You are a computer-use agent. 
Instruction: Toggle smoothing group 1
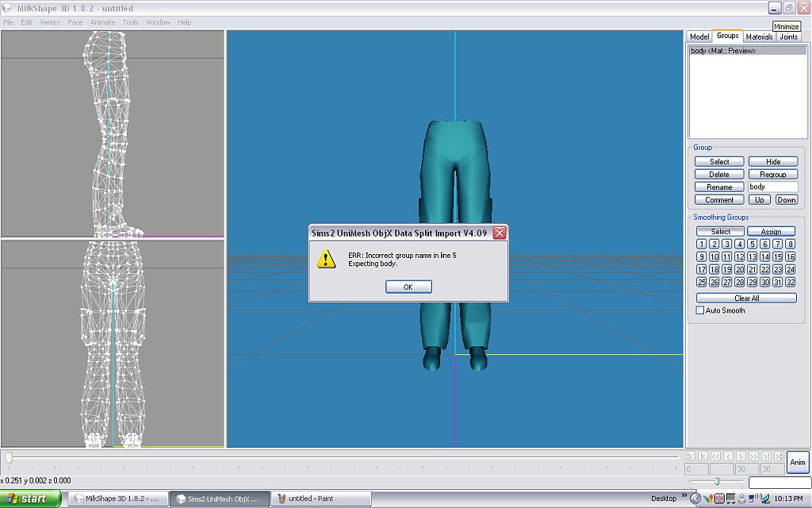click(701, 244)
